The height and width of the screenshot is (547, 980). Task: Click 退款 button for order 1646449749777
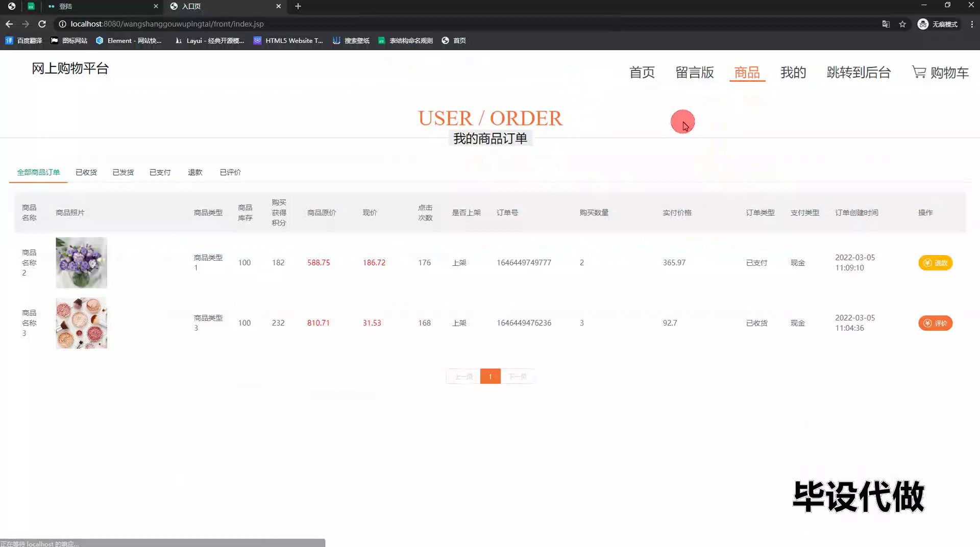(935, 263)
